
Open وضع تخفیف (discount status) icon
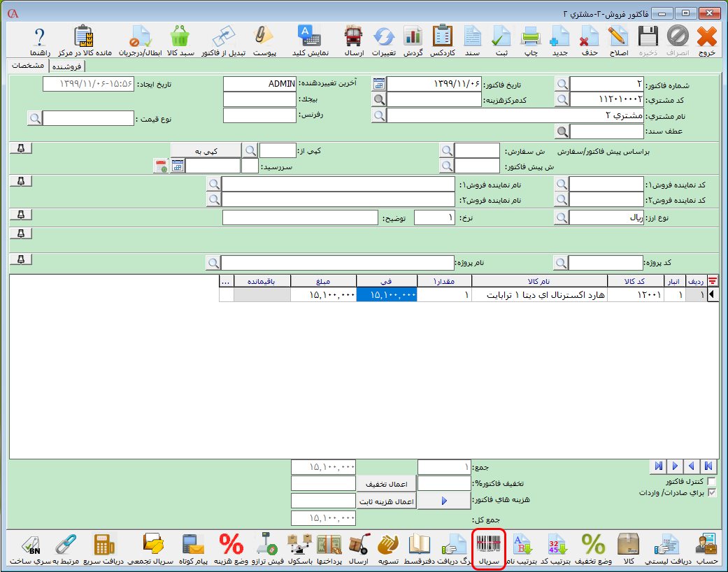click(x=594, y=549)
